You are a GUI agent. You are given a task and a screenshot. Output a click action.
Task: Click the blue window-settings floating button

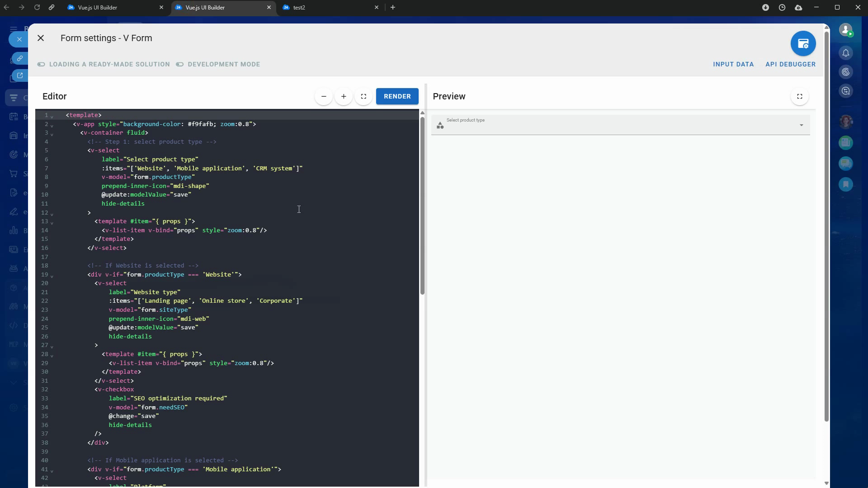[x=803, y=44]
